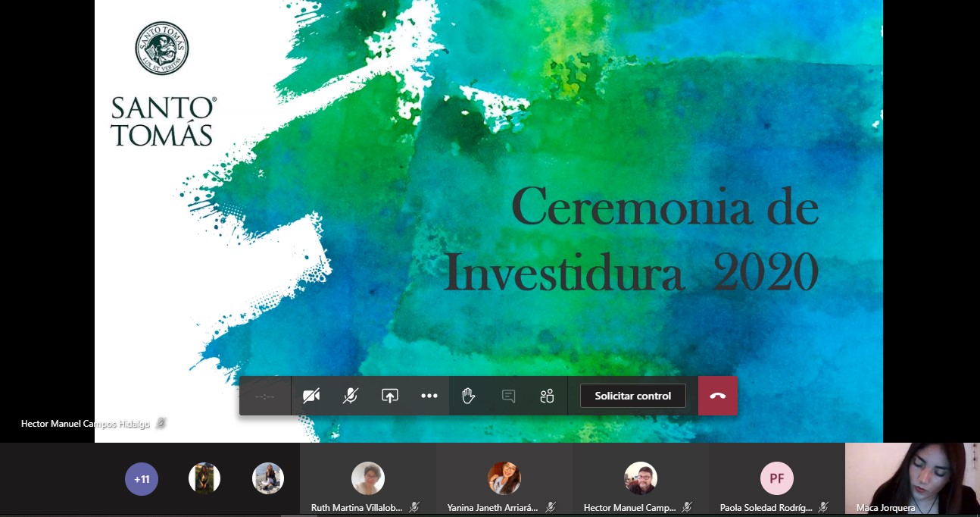Unmute the microphone in call toolbar
This screenshot has width=980, height=517.
coord(351,396)
